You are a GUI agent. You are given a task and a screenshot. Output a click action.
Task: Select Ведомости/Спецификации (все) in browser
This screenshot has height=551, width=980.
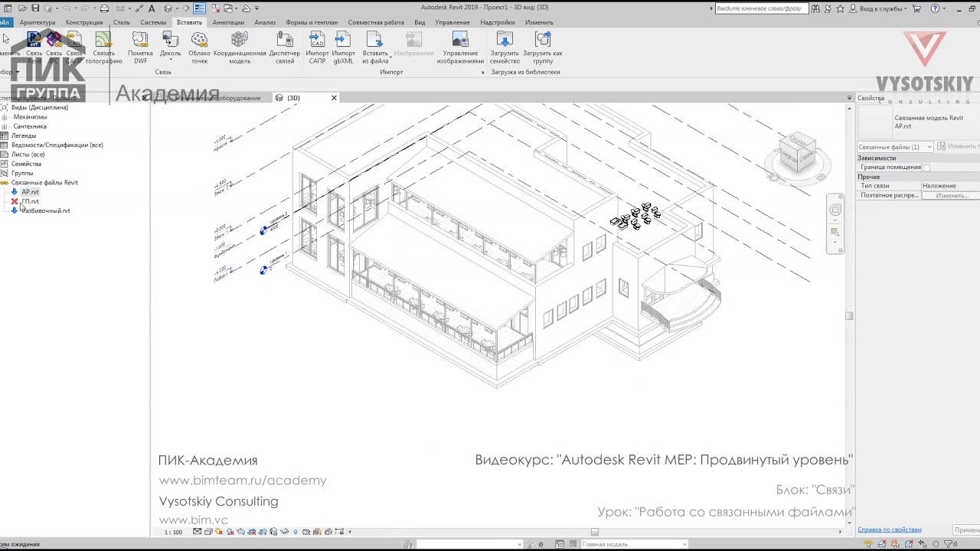click(57, 145)
